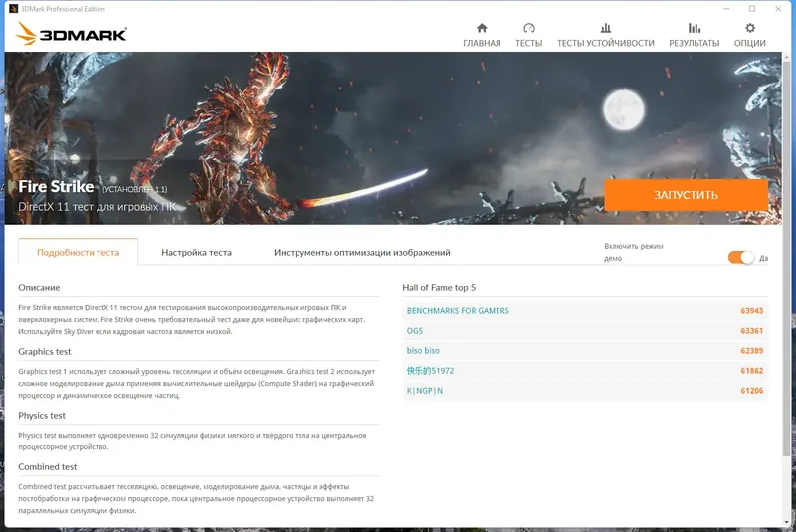Click the Fire Strike title
This screenshot has width=796, height=532.
pos(56,187)
